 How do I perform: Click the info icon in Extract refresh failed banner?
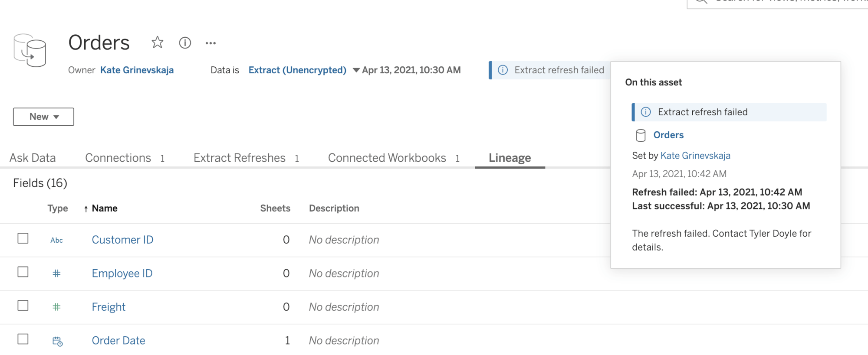(x=503, y=70)
